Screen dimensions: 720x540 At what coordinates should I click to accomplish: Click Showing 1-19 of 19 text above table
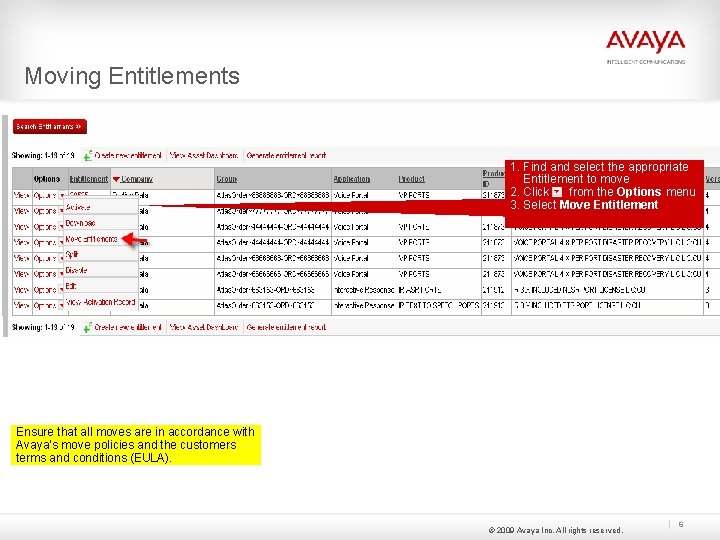(43, 155)
